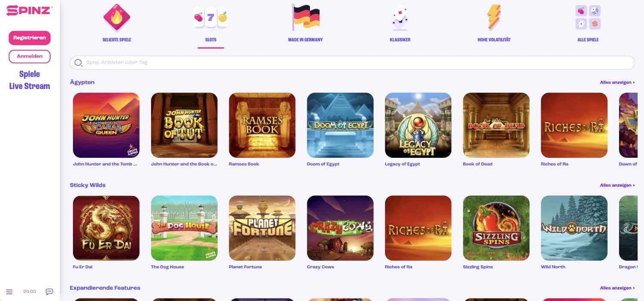This screenshot has height=301, width=644.
Task: Open Live Stream in sidebar
Action: click(30, 86)
